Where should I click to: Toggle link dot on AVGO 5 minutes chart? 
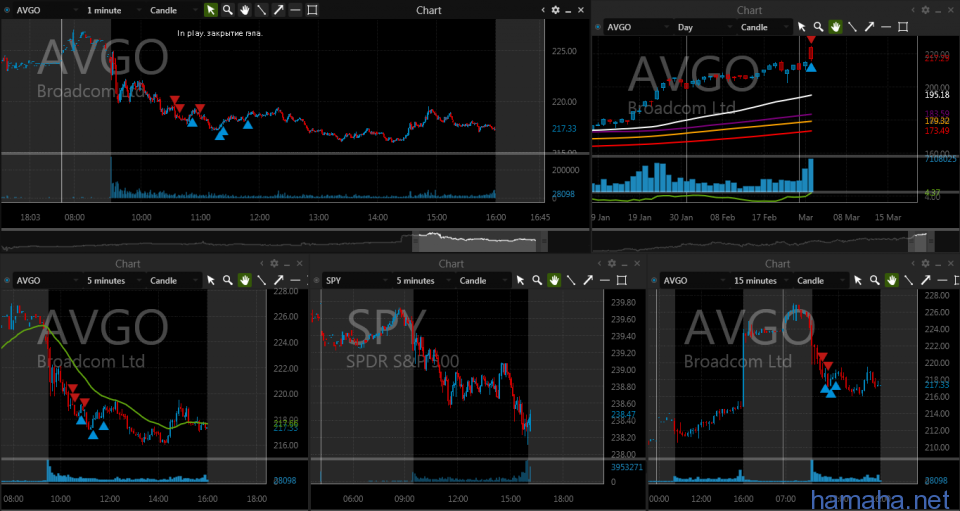pyautogui.click(x=7, y=280)
